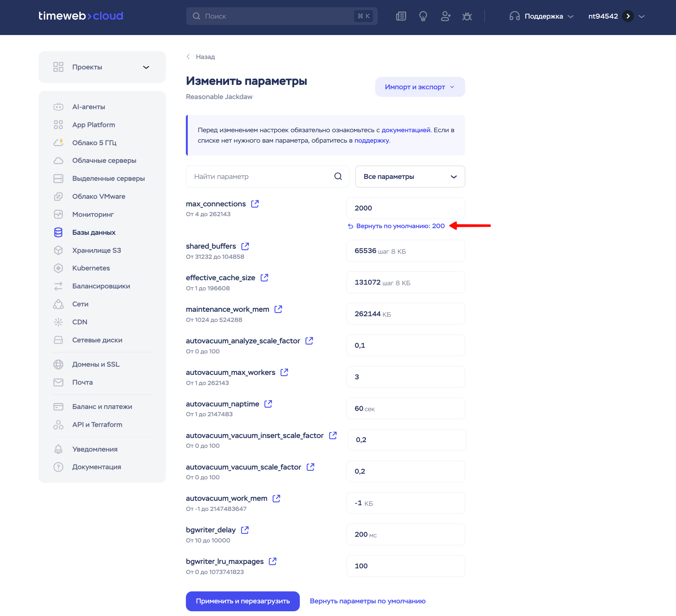The height and width of the screenshot is (616, 676).
Task: Open the поддержку link in notice
Action: click(x=371, y=140)
